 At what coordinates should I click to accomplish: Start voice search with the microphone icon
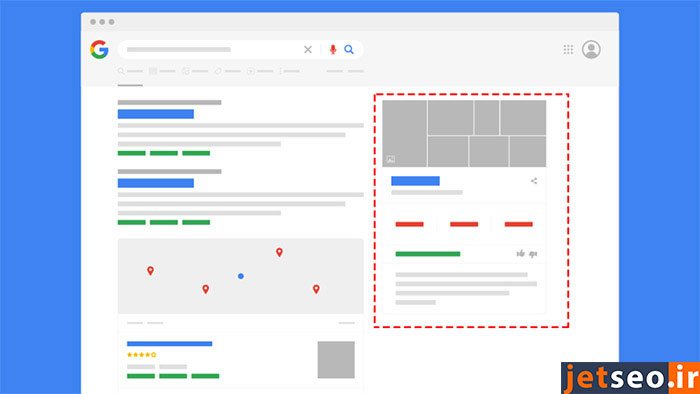333,50
